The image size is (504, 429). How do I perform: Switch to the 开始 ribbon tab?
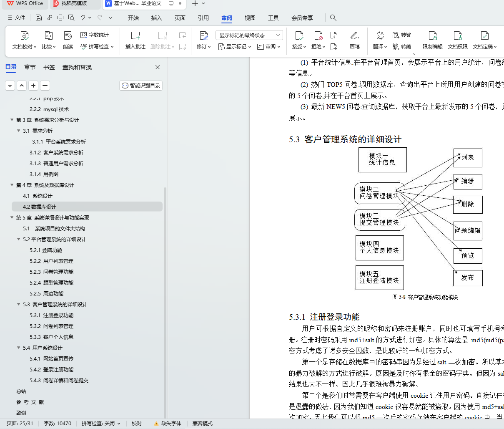click(133, 18)
